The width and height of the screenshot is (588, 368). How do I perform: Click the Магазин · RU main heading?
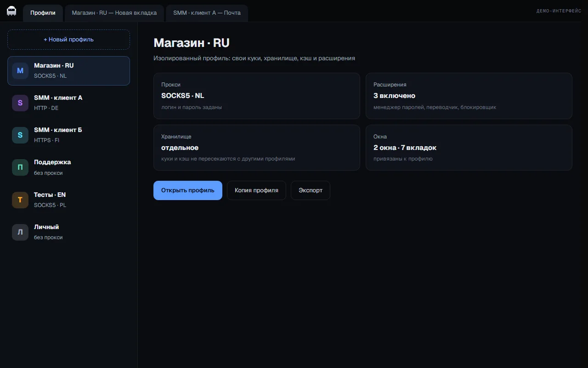tap(192, 43)
